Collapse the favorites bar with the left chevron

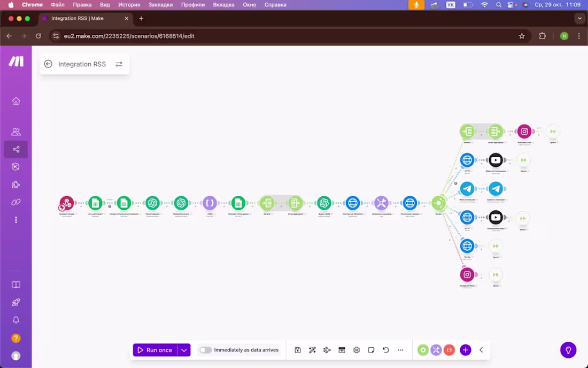click(x=481, y=350)
